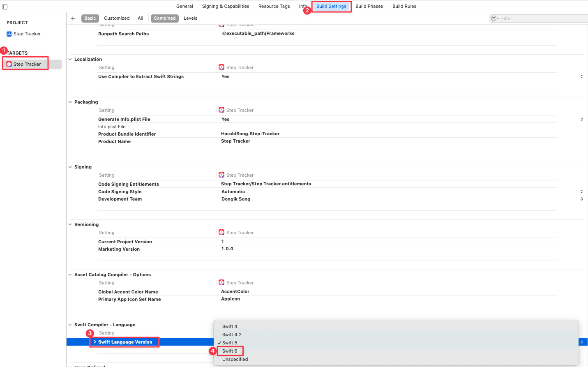Collapse the Packaging section
This screenshot has height=367, width=588.
click(70, 102)
